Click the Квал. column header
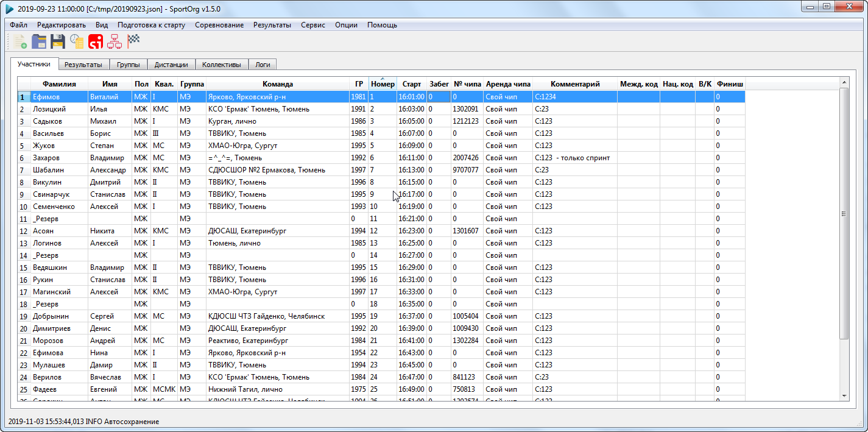 click(164, 84)
